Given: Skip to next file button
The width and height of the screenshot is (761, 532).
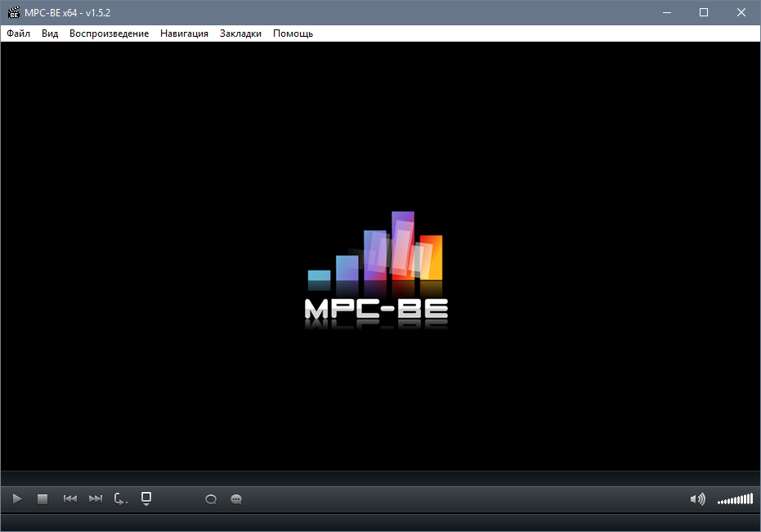Looking at the screenshot, I should coord(96,498).
